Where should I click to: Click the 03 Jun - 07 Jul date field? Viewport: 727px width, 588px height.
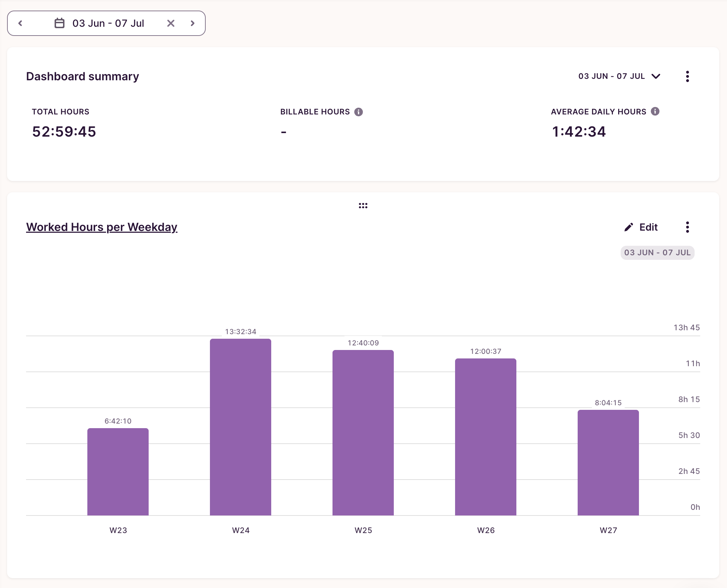coord(106,23)
